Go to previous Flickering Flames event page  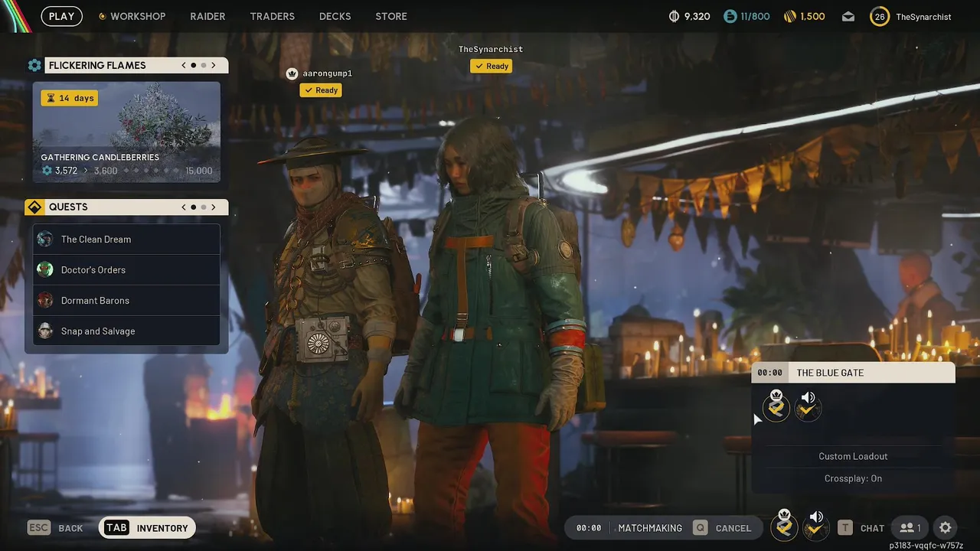(184, 66)
